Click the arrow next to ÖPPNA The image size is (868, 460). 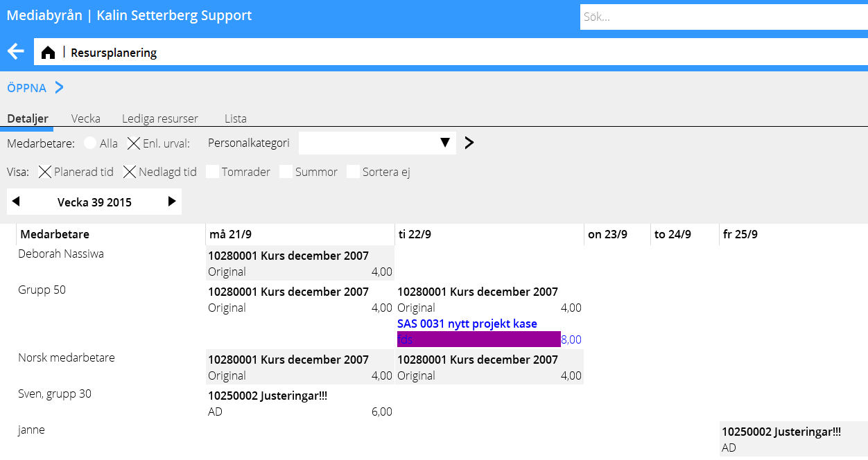(x=59, y=88)
